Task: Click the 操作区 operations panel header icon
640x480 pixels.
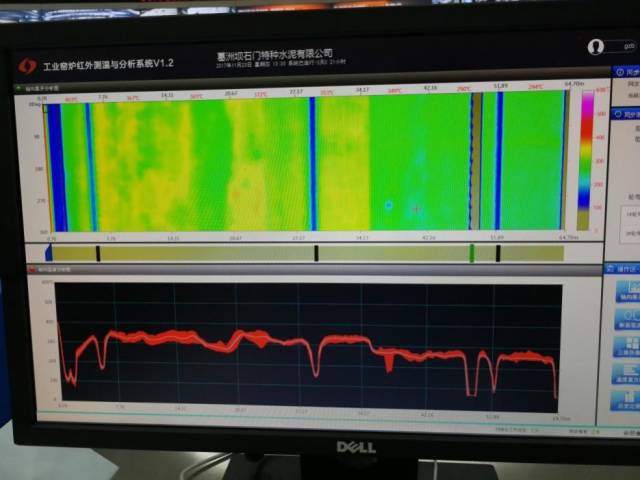Action: tap(611, 269)
